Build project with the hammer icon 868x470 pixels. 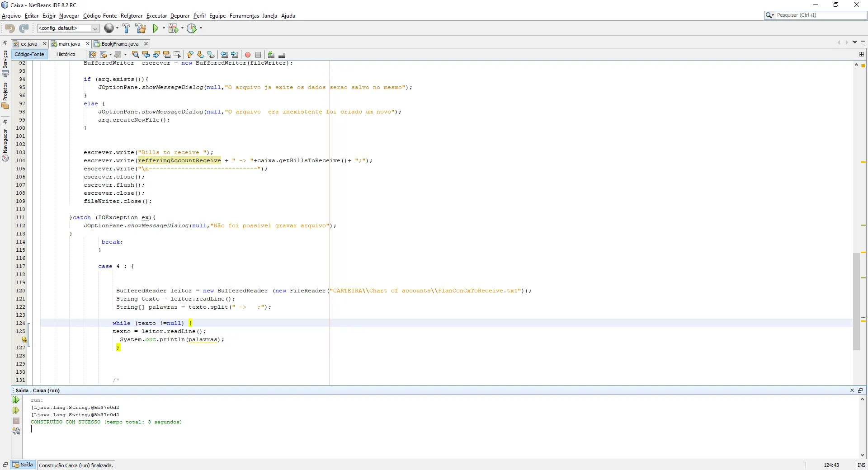pos(126,28)
